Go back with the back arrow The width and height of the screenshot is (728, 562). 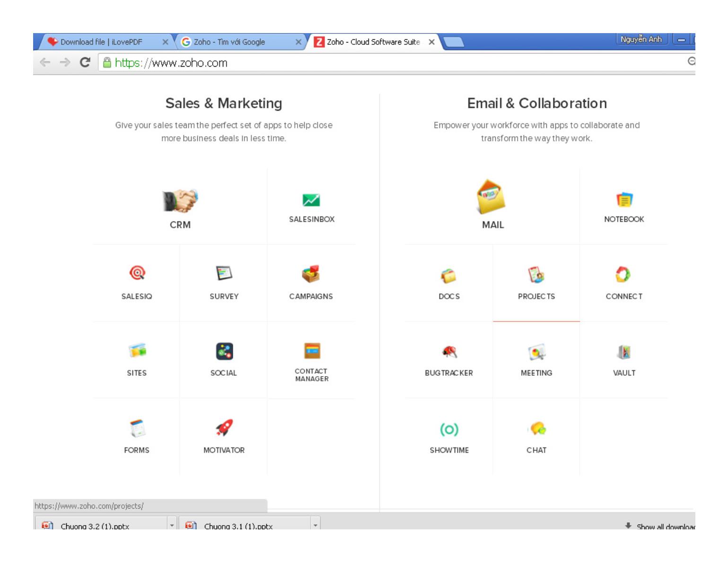45,62
